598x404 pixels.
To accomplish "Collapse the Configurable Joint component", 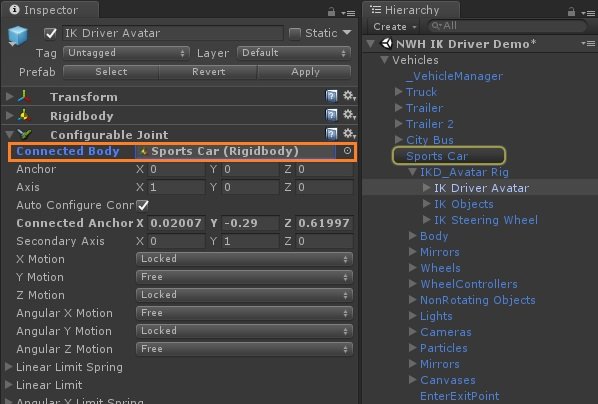I will tap(10, 134).
